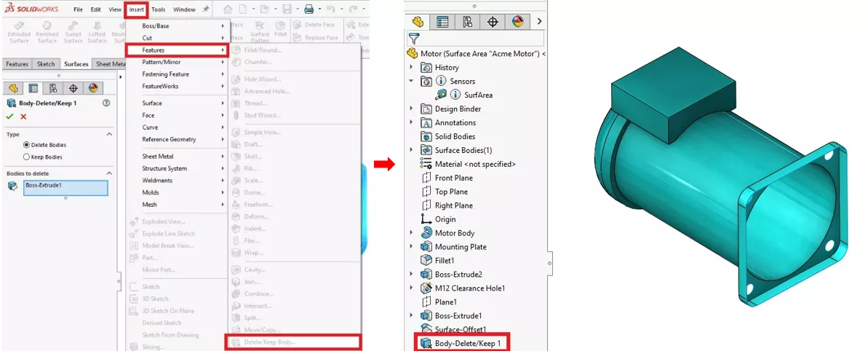
Task: Choose Features submenu in Insert menu
Action: point(177,50)
